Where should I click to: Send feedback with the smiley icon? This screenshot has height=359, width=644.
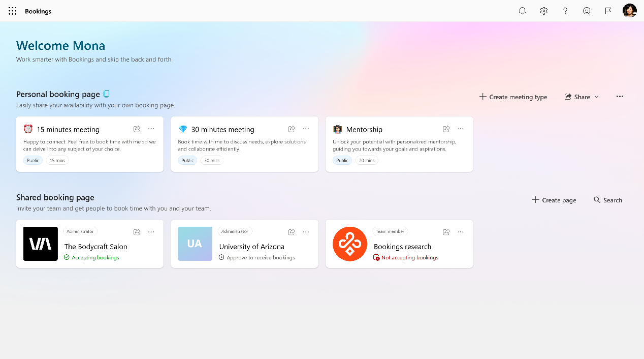click(x=586, y=11)
